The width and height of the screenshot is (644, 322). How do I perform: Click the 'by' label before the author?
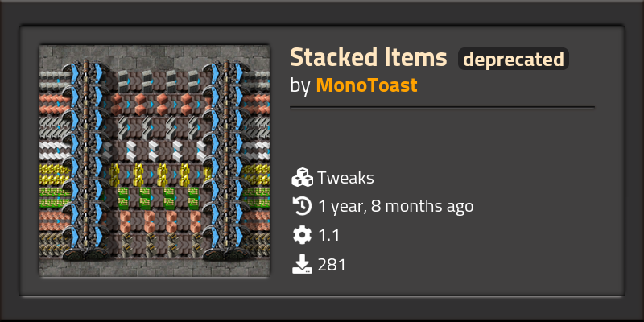[x=300, y=85]
